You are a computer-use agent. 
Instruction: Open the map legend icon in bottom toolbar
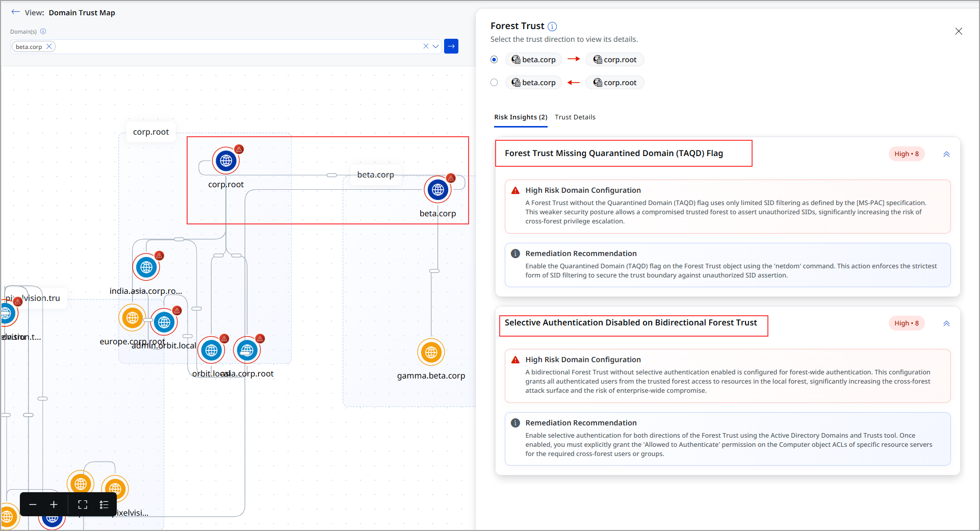104,504
